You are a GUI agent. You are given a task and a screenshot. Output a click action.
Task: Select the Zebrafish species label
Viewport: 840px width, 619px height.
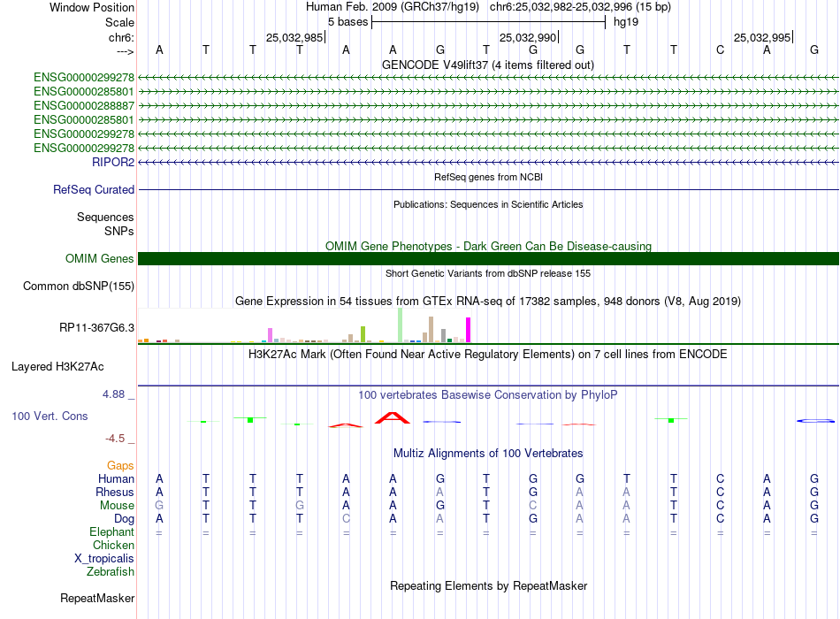coord(111,572)
